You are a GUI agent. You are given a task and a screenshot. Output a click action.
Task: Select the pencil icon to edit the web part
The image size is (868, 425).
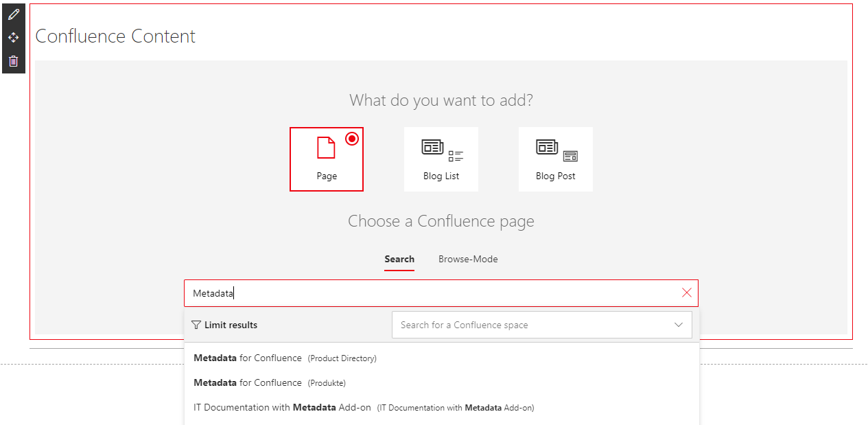coord(13,13)
